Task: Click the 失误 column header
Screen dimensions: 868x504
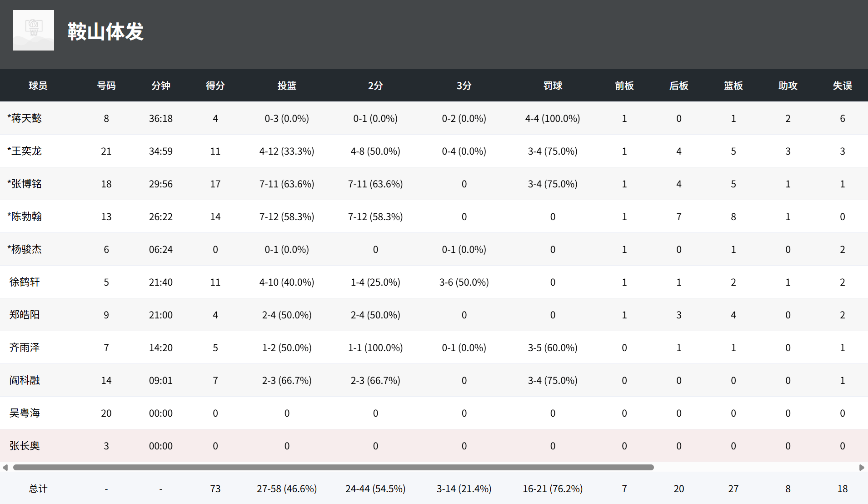Action: pyautogui.click(x=843, y=86)
